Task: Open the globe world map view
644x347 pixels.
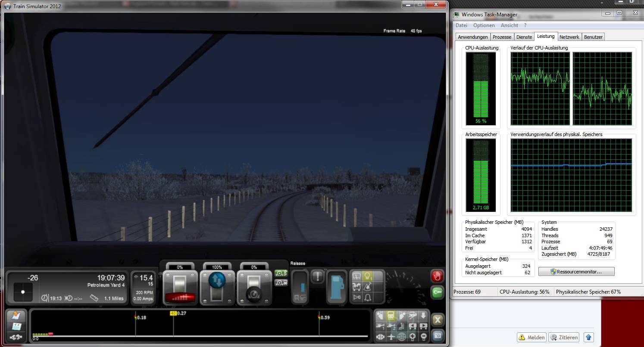Action: click(402, 337)
